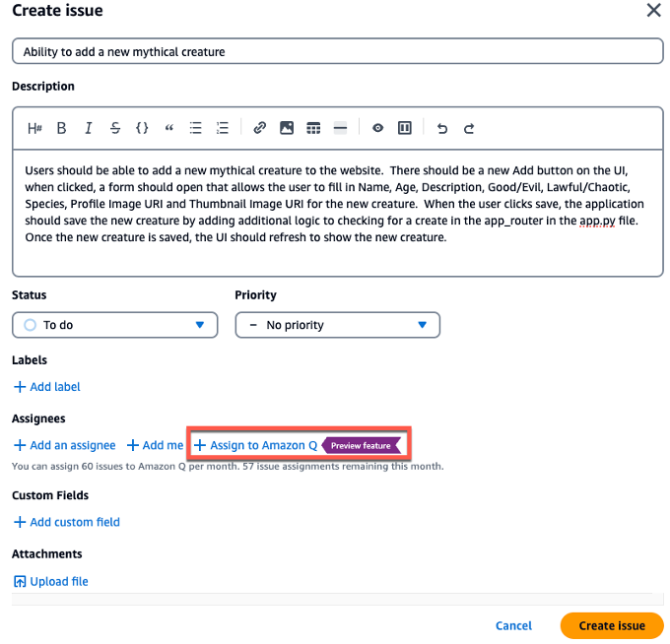Viewport: 670px width, 644px height.
Task: Assign the issue to Amazon Q
Action: pos(255,445)
